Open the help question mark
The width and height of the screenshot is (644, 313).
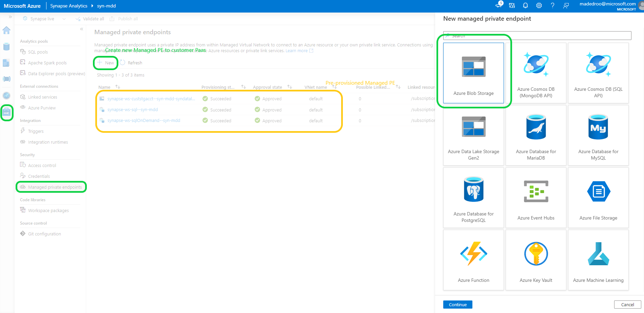[552, 5]
